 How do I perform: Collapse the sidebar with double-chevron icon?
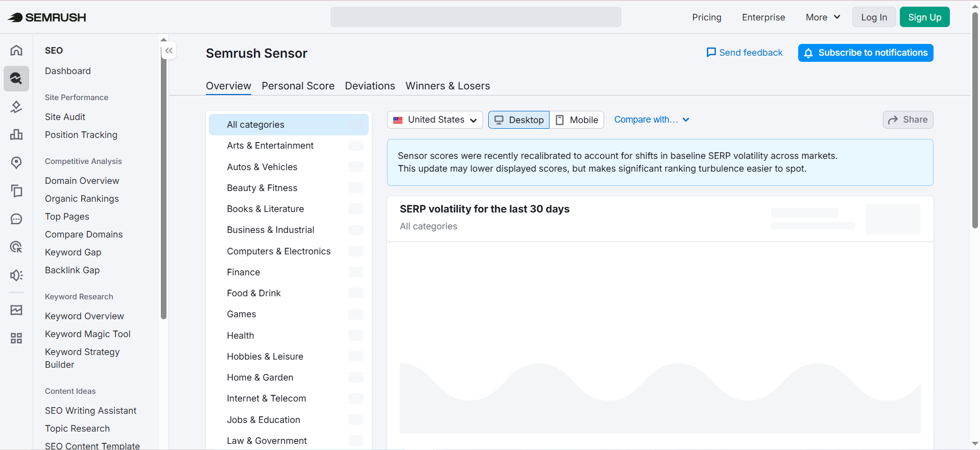(169, 51)
